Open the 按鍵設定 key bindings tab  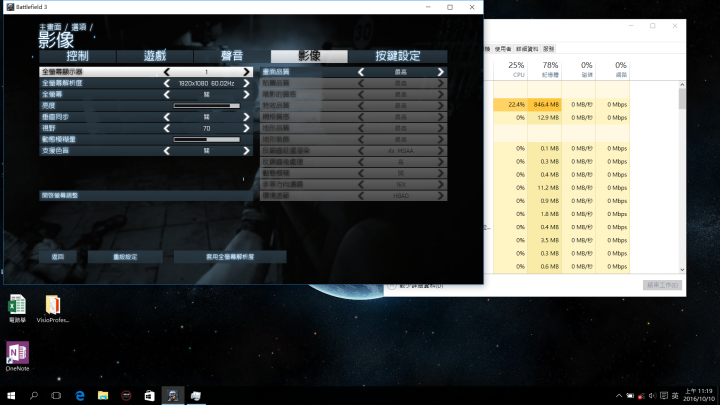tap(398, 56)
